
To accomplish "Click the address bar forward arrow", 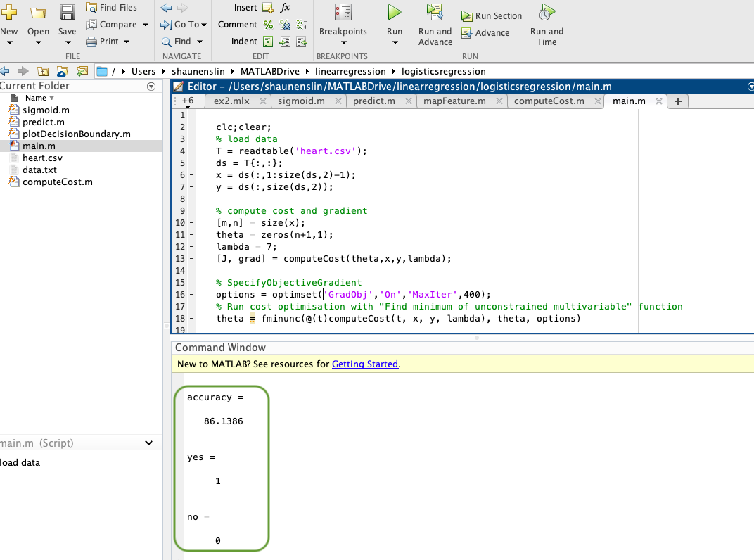I will [x=23, y=71].
